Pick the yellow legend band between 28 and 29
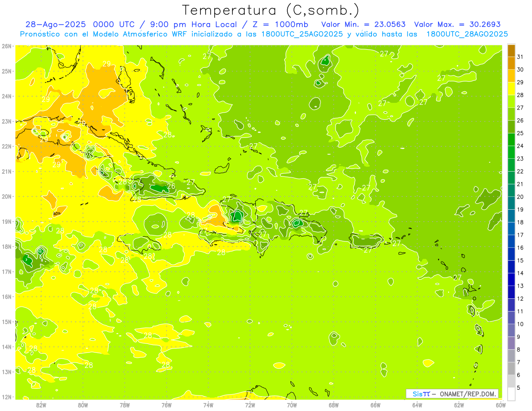The image size is (532, 411). tap(511, 89)
